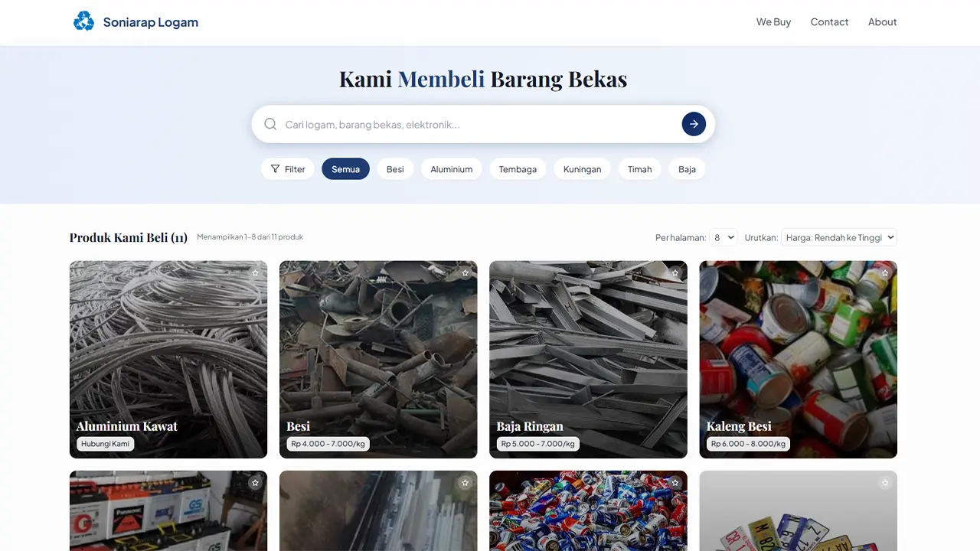Image resolution: width=980 pixels, height=551 pixels.
Task: Filter products by Timah
Action: click(639, 169)
